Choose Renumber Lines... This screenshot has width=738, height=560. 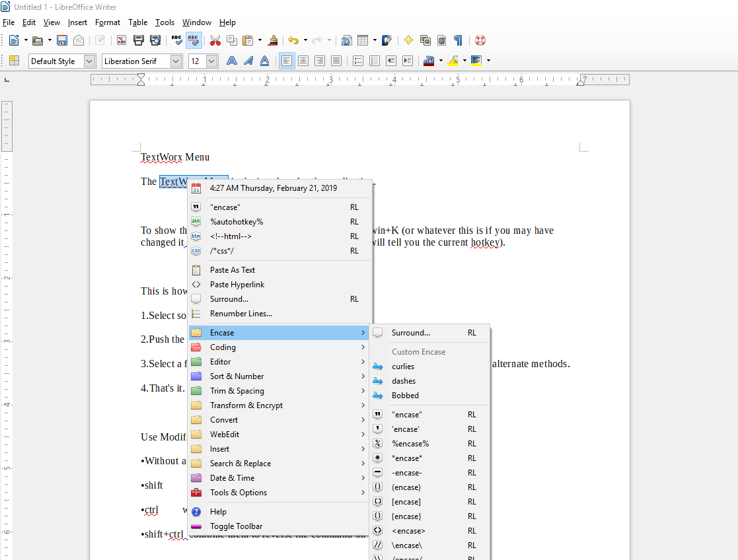[279, 314]
